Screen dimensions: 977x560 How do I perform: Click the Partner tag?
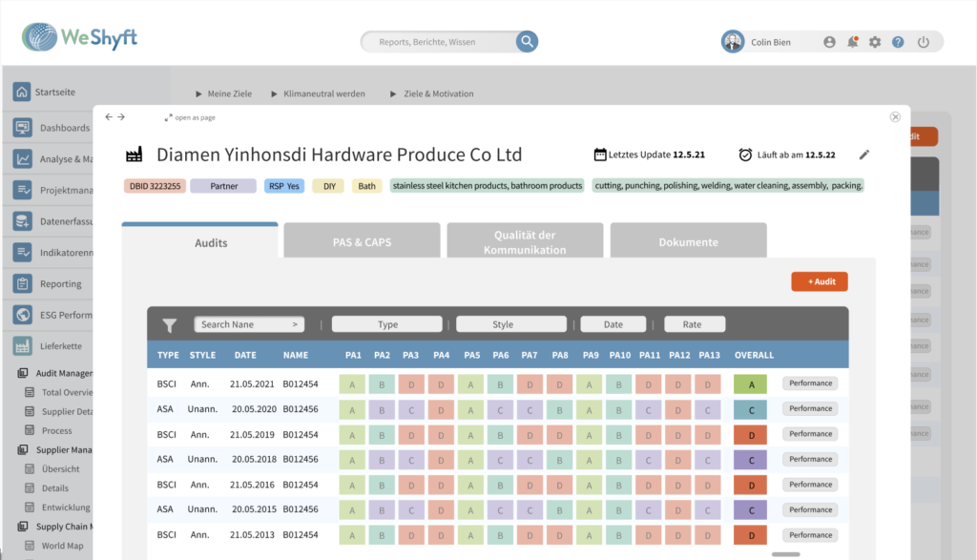tap(223, 186)
